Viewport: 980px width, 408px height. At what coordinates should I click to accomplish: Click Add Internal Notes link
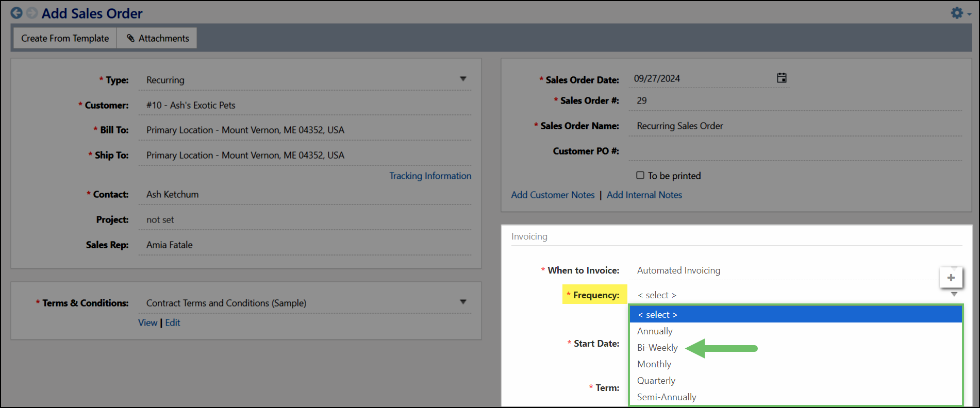pos(644,195)
